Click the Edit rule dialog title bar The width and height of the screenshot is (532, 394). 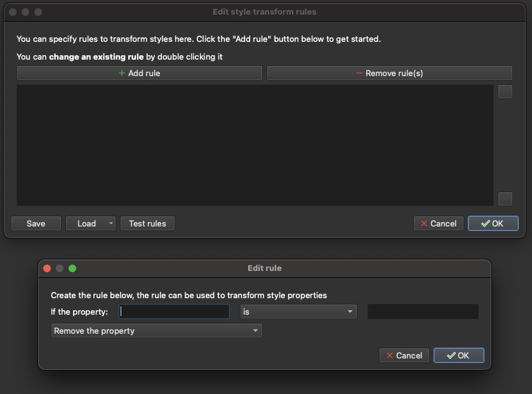pyautogui.click(x=265, y=268)
